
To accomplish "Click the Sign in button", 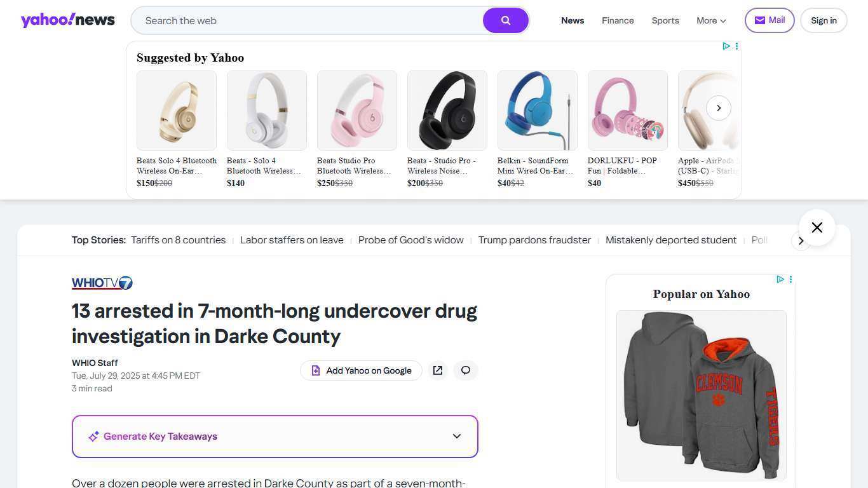I will [x=824, y=20].
